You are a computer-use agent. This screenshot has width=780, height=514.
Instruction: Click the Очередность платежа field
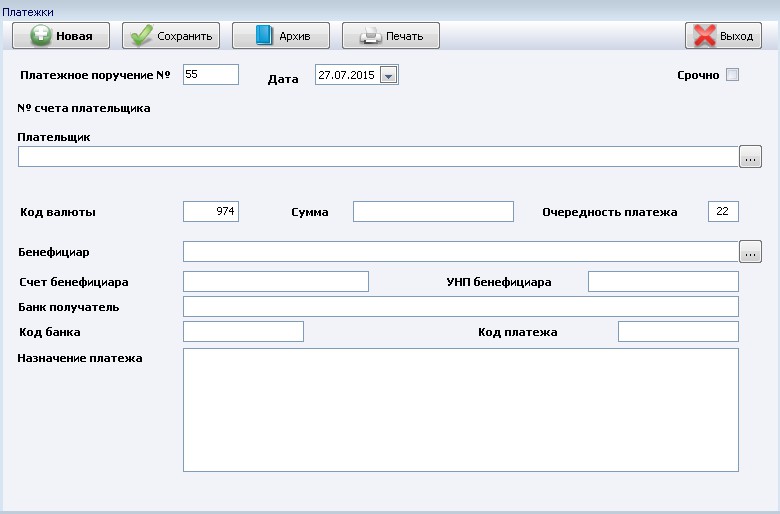(x=723, y=211)
